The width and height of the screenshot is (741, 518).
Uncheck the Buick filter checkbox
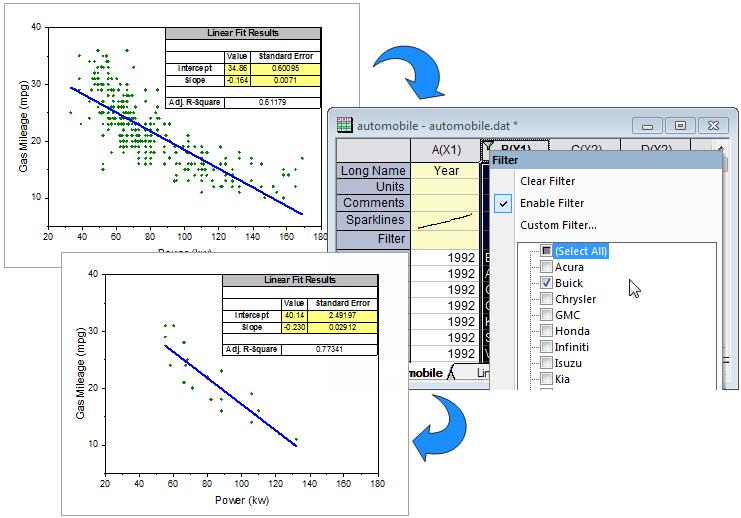[546, 283]
